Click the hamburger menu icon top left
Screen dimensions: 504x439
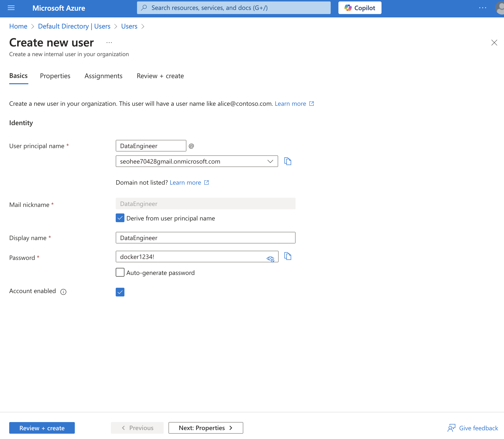pos(12,8)
